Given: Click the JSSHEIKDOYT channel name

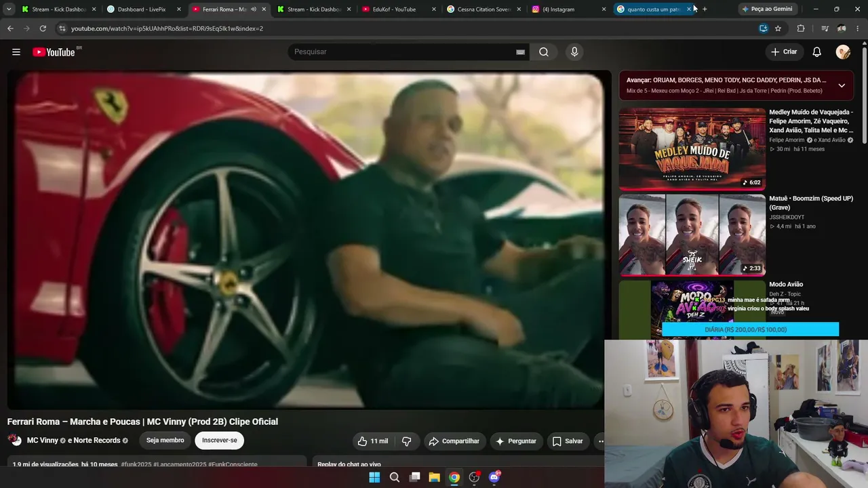Looking at the screenshot, I should pyautogui.click(x=787, y=218).
